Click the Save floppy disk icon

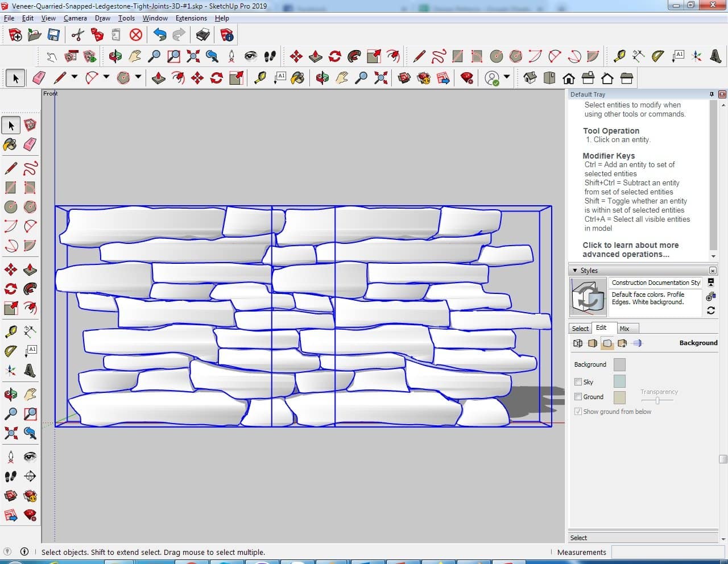[x=53, y=35]
